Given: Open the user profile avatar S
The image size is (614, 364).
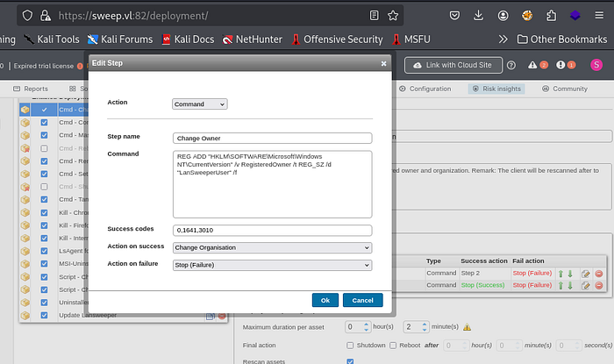Looking at the screenshot, I should click(x=596, y=65).
